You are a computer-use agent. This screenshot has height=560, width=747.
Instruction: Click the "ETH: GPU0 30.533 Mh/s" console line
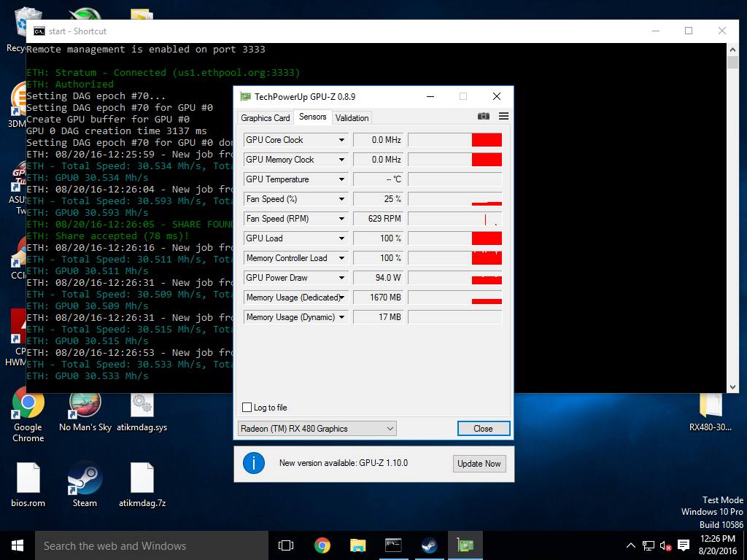tap(88, 376)
